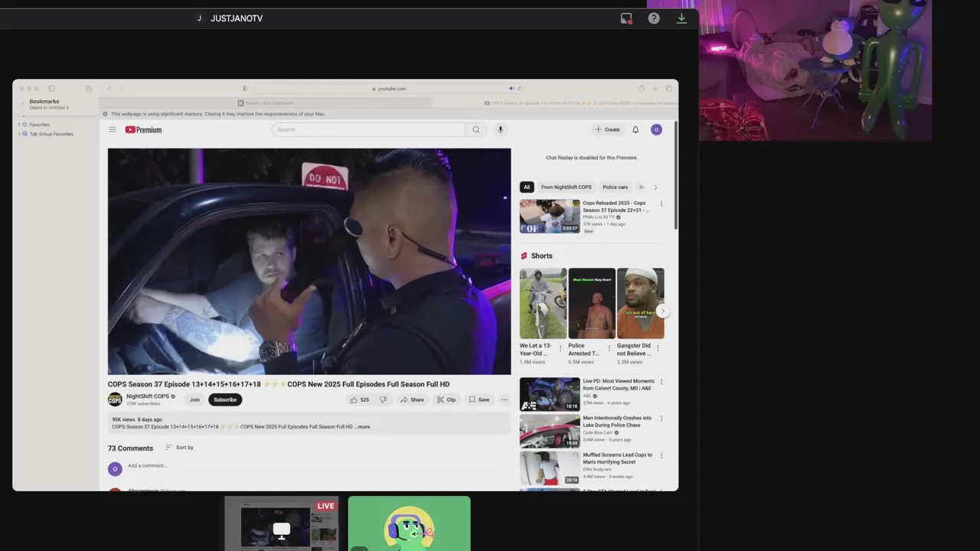The image size is (980, 551).
Task: Open the YouTube hamburger guide menu
Action: (112, 129)
